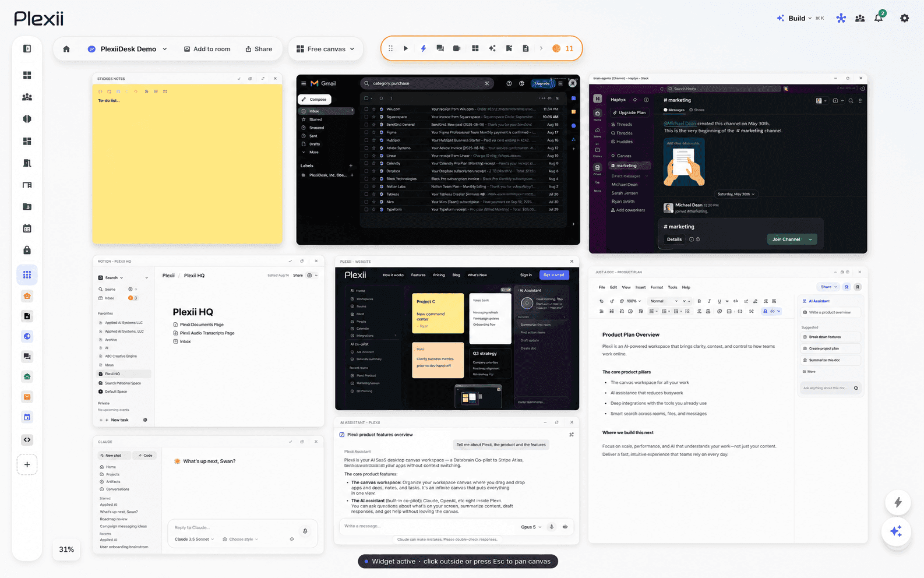
Task: Click the video camera icon in the orange toolbar
Action: 457,48
